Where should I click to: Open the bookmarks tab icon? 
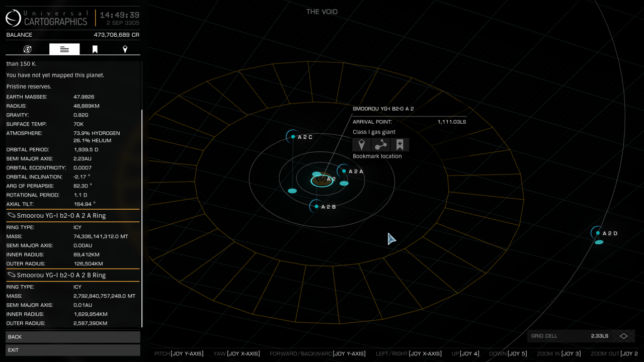[x=95, y=49]
